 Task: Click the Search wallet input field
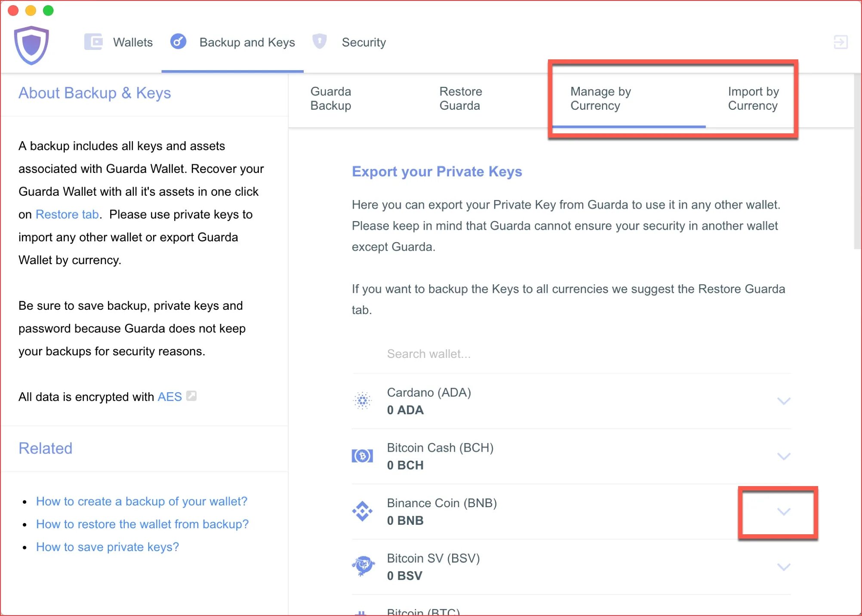(571, 354)
